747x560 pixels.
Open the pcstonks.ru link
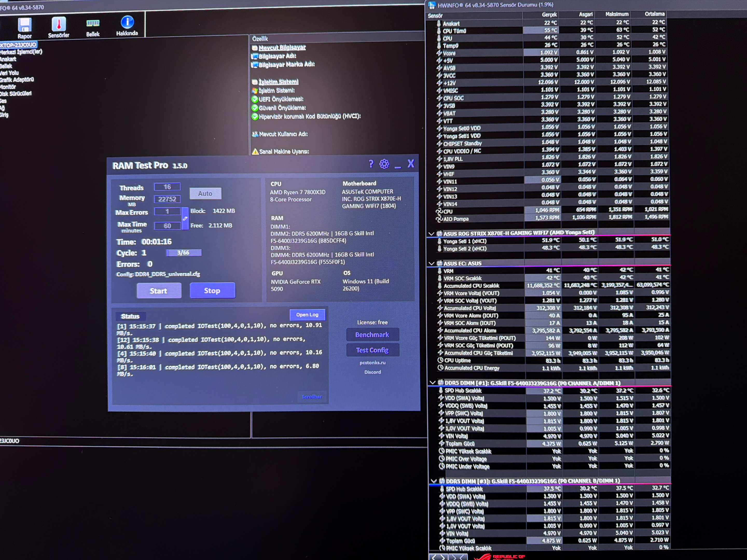[x=372, y=362]
